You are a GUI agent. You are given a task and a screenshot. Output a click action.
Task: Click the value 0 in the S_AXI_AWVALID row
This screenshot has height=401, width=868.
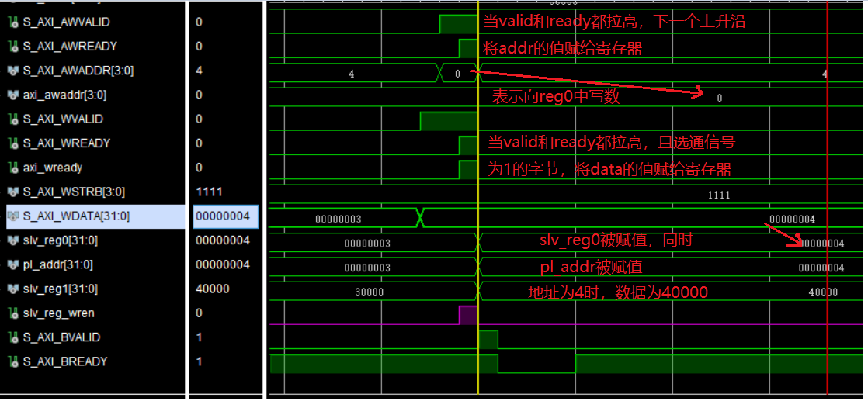click(199, 22)
